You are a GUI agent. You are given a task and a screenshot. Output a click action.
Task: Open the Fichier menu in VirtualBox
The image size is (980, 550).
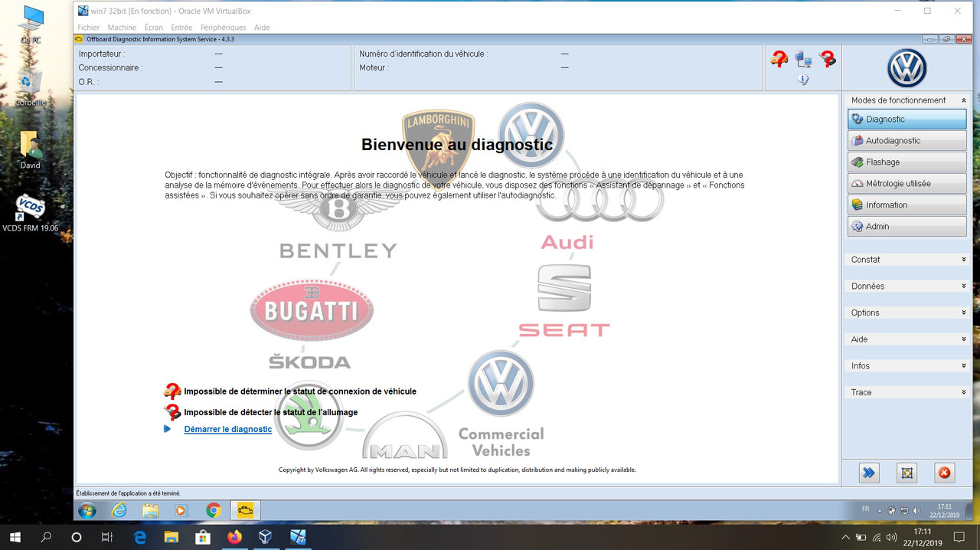tap(89, 28)
